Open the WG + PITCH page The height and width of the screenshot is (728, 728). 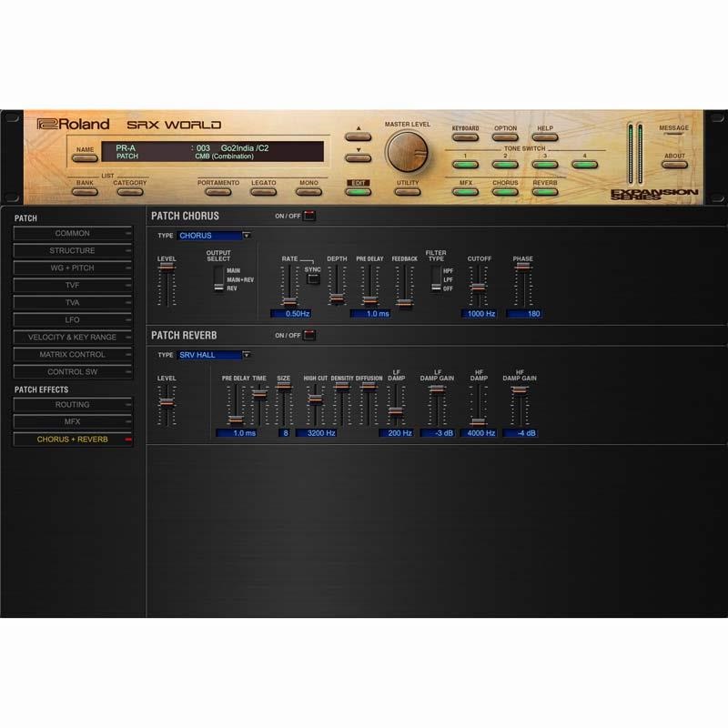(x=73, y=268)
